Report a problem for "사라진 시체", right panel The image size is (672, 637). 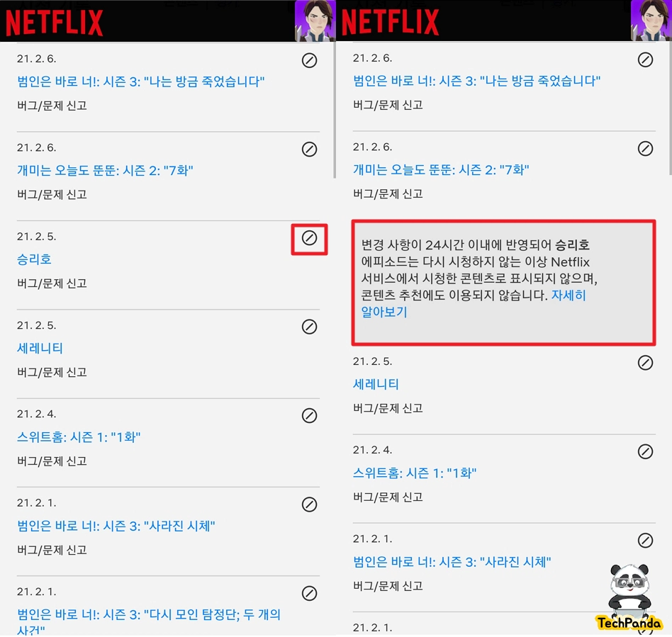click(388, 585)
